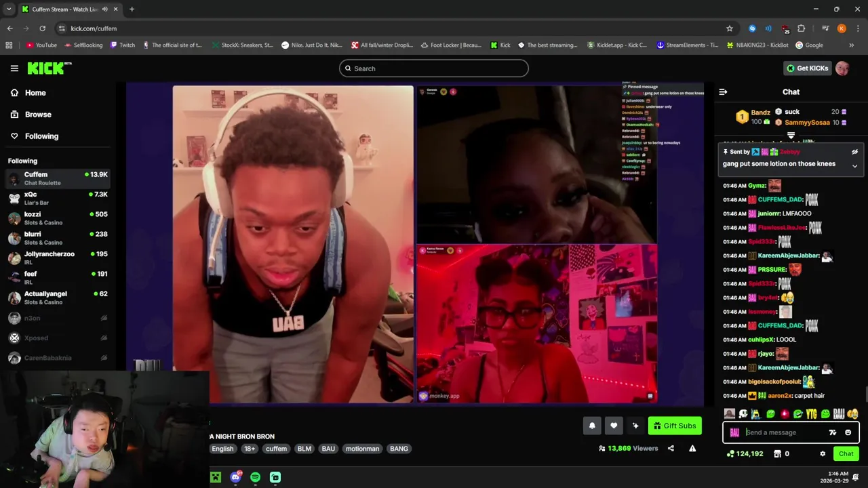This screenshot has width=868, height=488.
Task: Open Chrome extensions puzzle icon
Action: tap(802, 28)
